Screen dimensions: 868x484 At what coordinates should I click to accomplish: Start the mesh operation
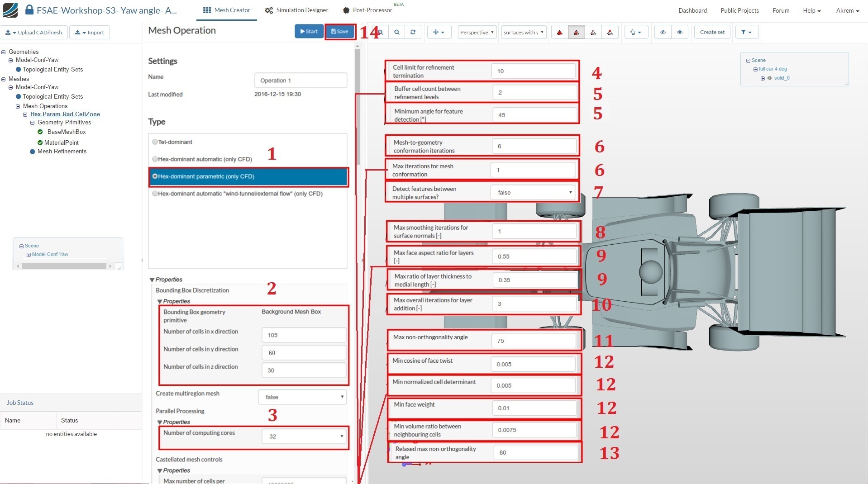coord(309,31)
